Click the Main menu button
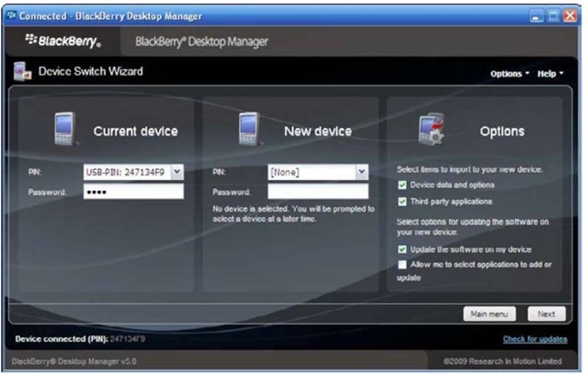This screenshot has width=588, height=375. click(x=490, y=313)
